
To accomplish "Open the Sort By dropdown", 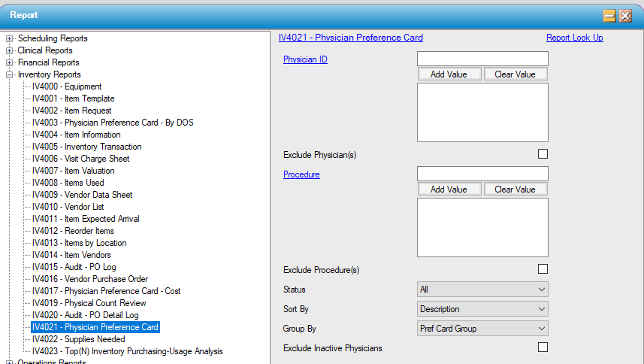I will pos(482,309).
